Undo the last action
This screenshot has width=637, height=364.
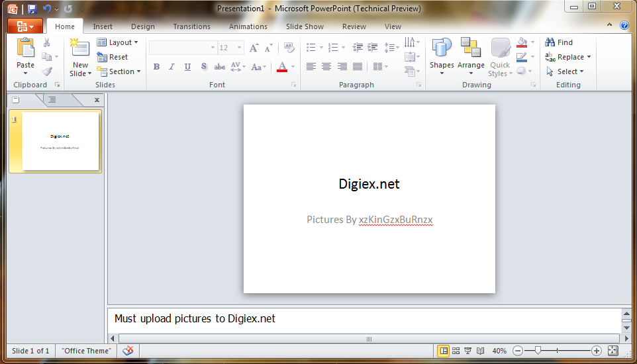(47, 9)
